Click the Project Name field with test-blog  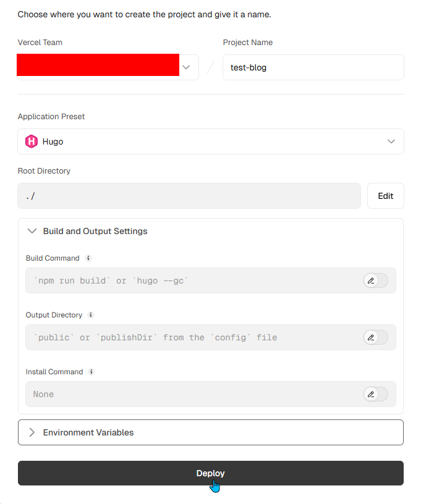pos(313,67)
